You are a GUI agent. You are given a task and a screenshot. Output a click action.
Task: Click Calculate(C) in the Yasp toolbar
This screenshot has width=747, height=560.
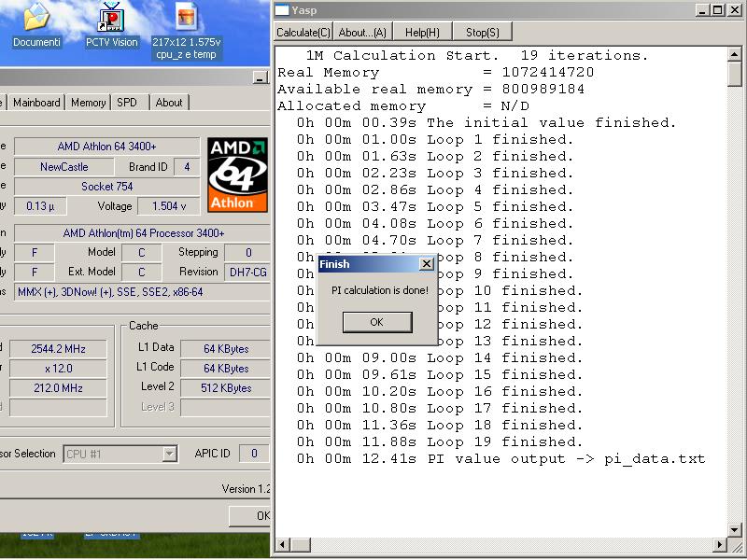(303, 33)
